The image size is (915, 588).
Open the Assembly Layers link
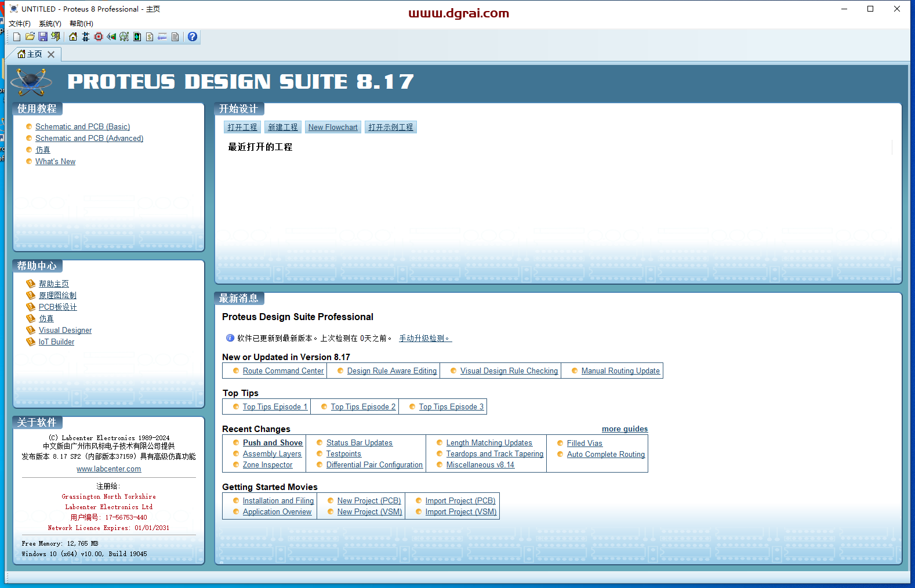point(272,454)
